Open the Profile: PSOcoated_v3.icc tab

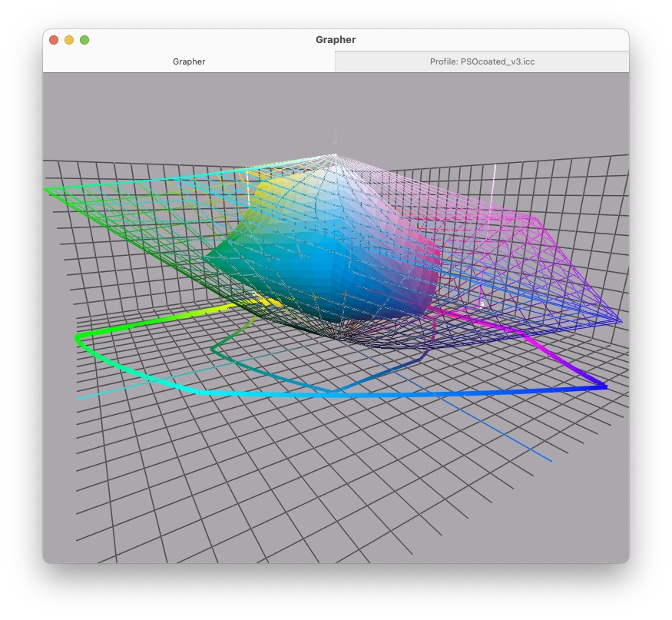tap(482, 61)
